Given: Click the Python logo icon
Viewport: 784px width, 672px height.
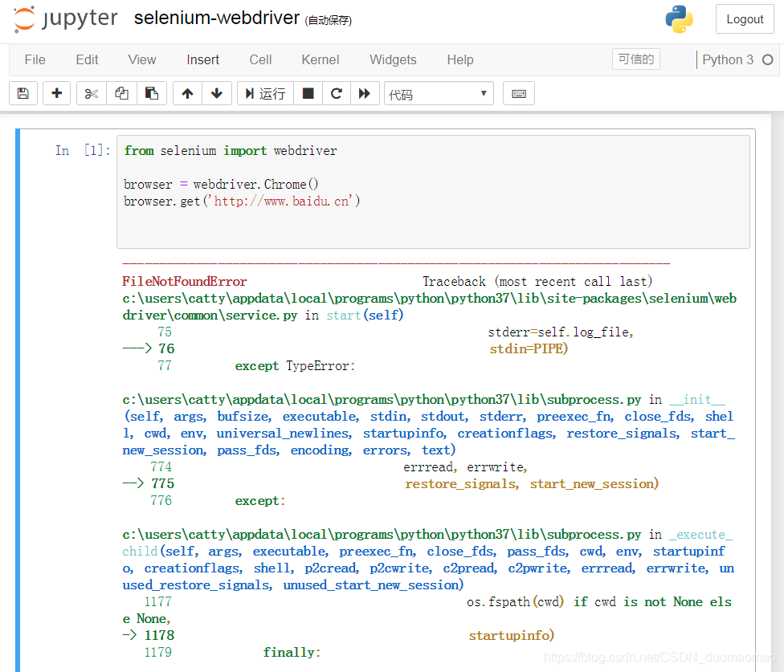Looking at the screenshot, I should 679,19.
